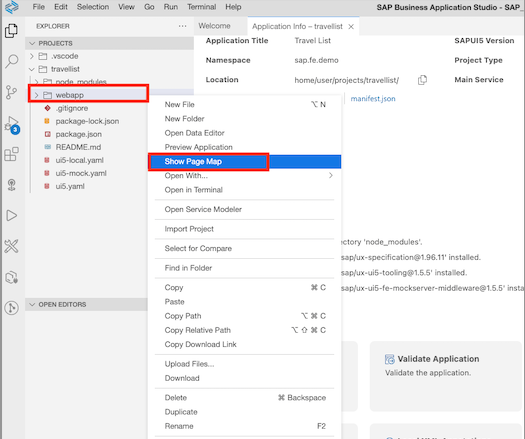Choose Rename in the context menu
The height and width of the screenshot is (439, 525).
coord(244,426)
